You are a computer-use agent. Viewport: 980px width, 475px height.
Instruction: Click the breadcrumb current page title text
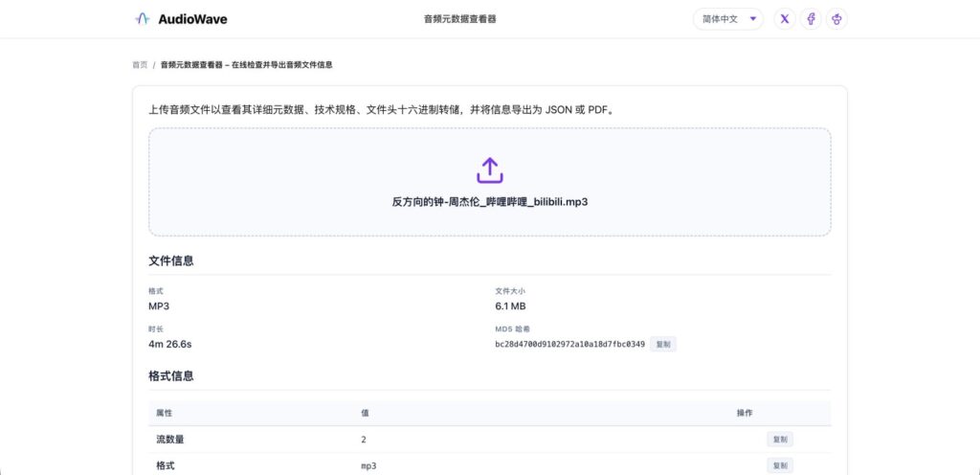coord(246,64)
